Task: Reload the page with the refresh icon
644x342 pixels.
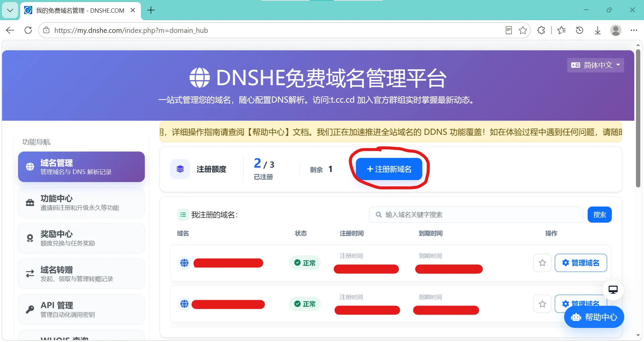Action: pos(28,31)
